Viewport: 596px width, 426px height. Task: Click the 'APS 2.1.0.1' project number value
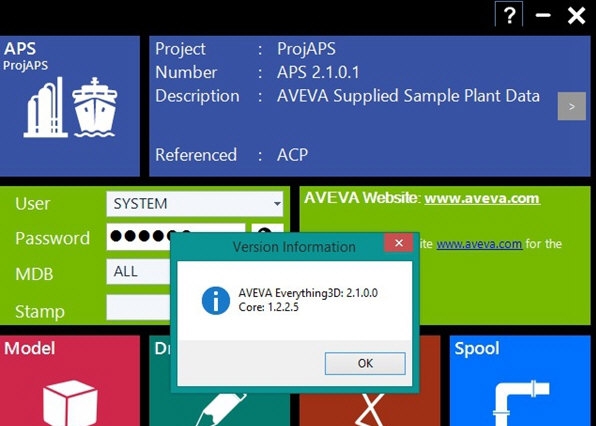[318, 72]
